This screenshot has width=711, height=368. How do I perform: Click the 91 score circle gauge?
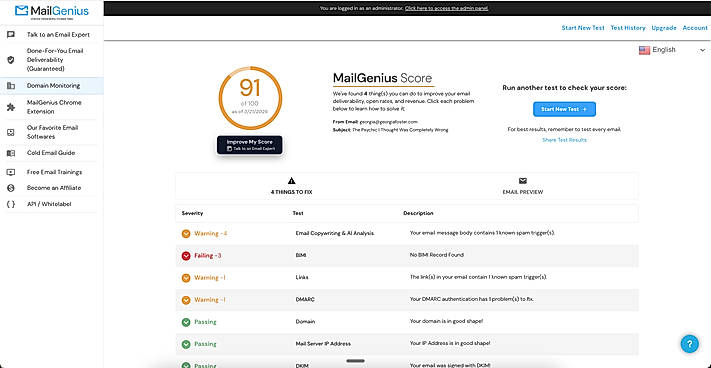tap(250, 98)
